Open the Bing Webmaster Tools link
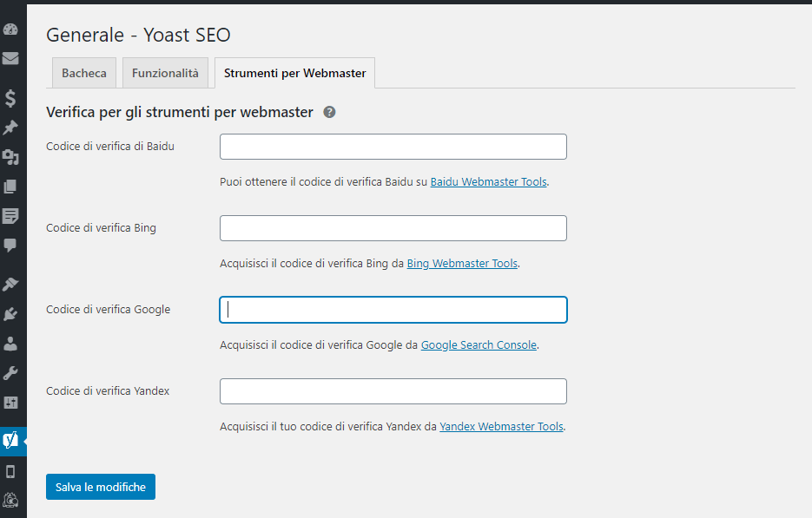The image size is (812, 518). click(x=462, y=264)
